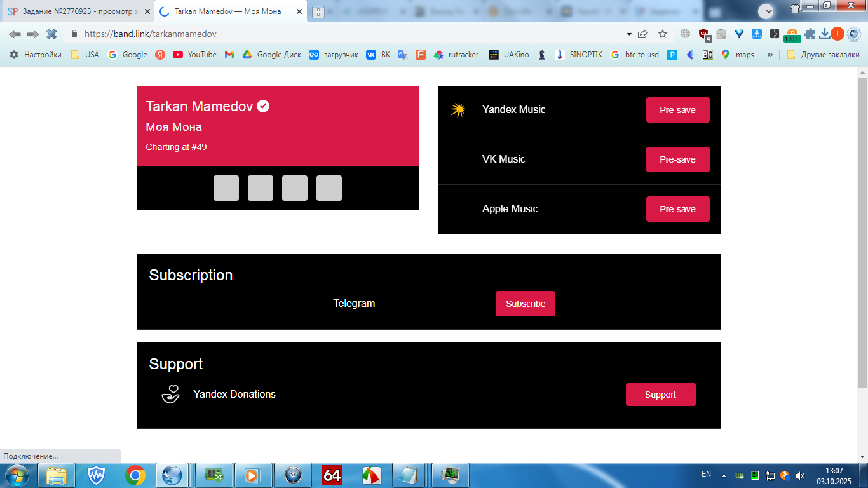Open a new browser tab

pyautogui.click(x=318, y=12)
